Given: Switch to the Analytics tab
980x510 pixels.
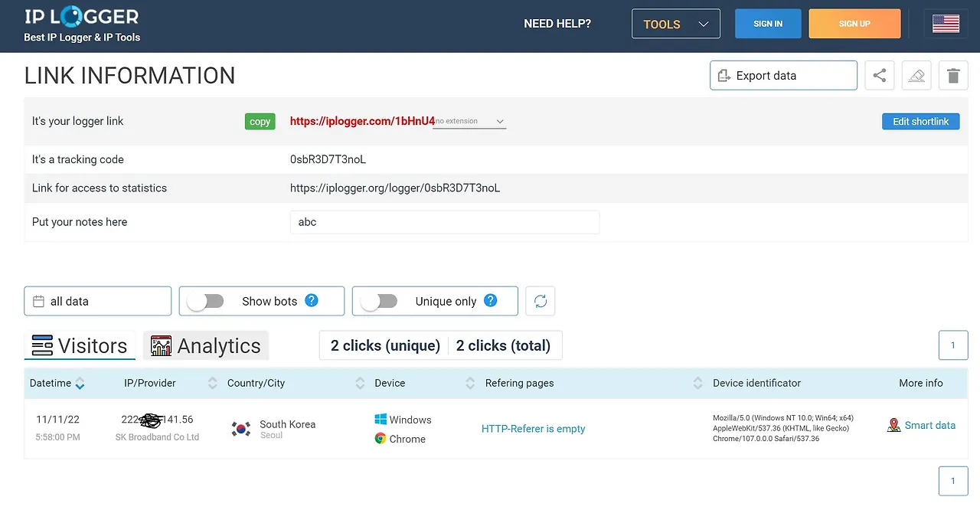Looking at the screenshot, I should click(x=206, y=345).
